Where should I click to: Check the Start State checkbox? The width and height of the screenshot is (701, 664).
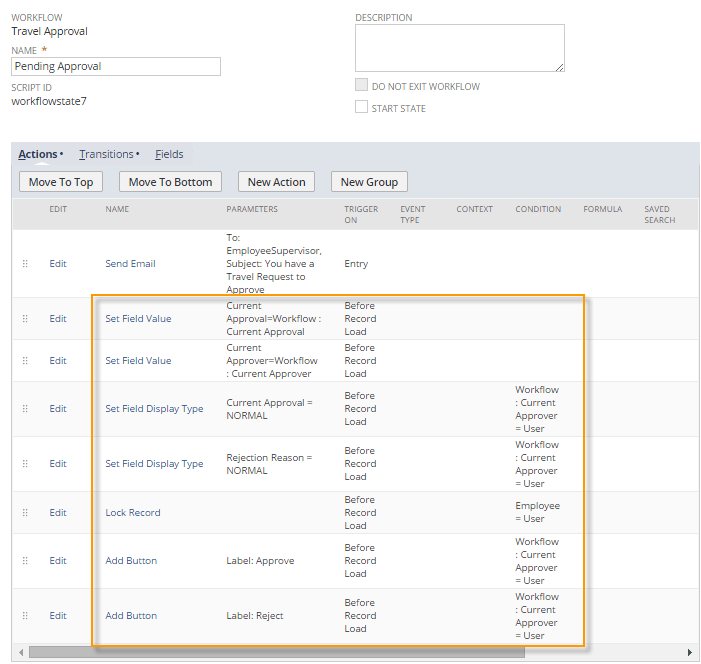[x=361, y=107]
